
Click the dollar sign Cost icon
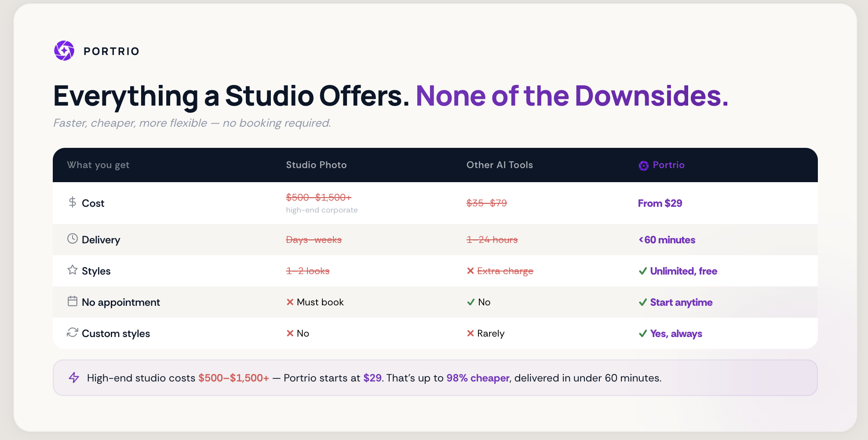pyautogui.click(x=73, y=202)
